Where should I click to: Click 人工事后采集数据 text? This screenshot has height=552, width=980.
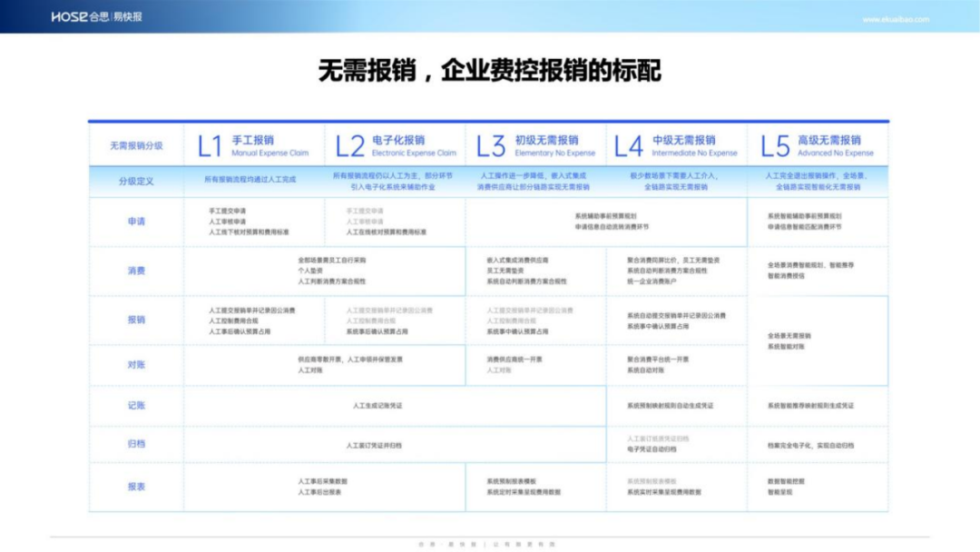322,482
